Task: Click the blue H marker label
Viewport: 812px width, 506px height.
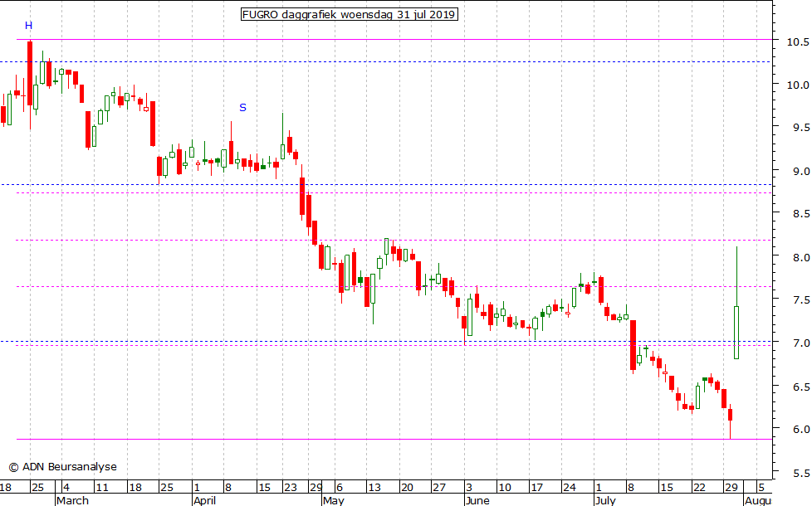Action: point(28,26)
